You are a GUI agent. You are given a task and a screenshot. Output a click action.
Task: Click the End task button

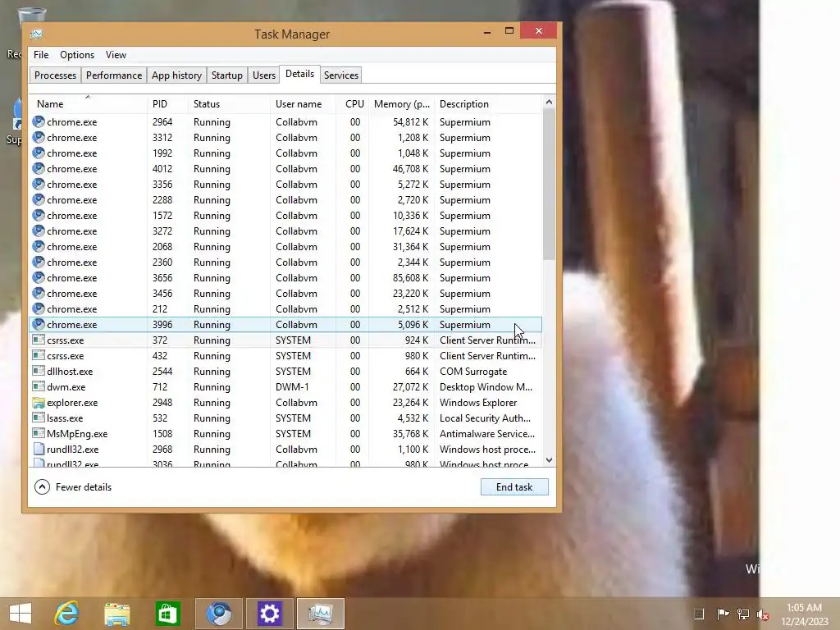click(x=514, y=487)
